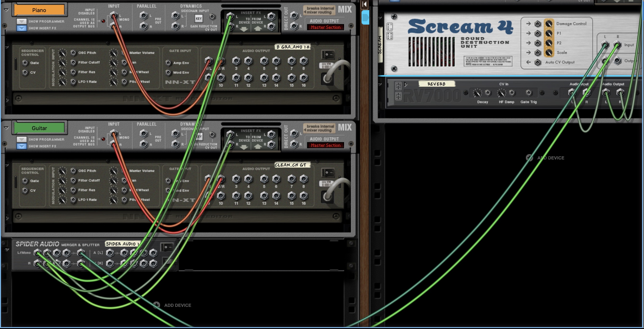
Task: Click the Piano sidechain input L jack
Action: (x=175, y=16)
